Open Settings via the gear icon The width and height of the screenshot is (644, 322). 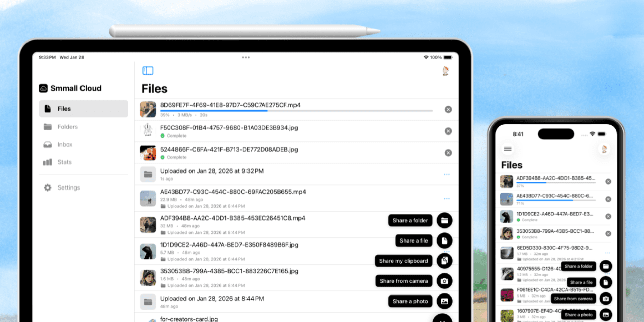click(x=47, y=187)
